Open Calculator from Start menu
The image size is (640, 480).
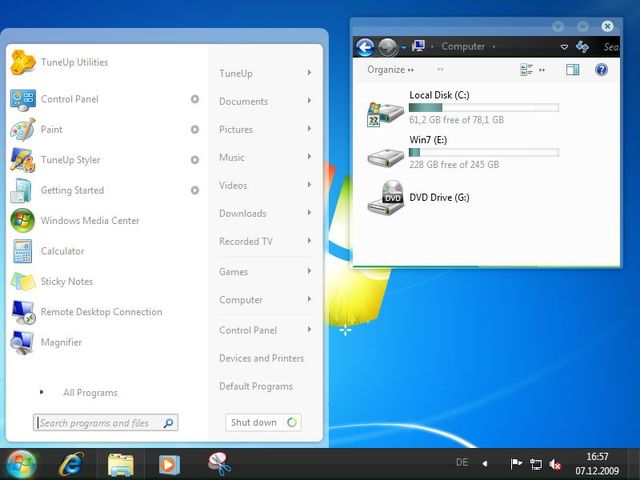[47, 251]
